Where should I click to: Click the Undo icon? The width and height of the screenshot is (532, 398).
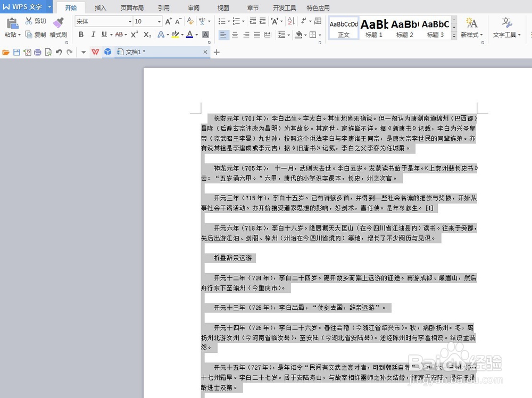coord(59,52)
